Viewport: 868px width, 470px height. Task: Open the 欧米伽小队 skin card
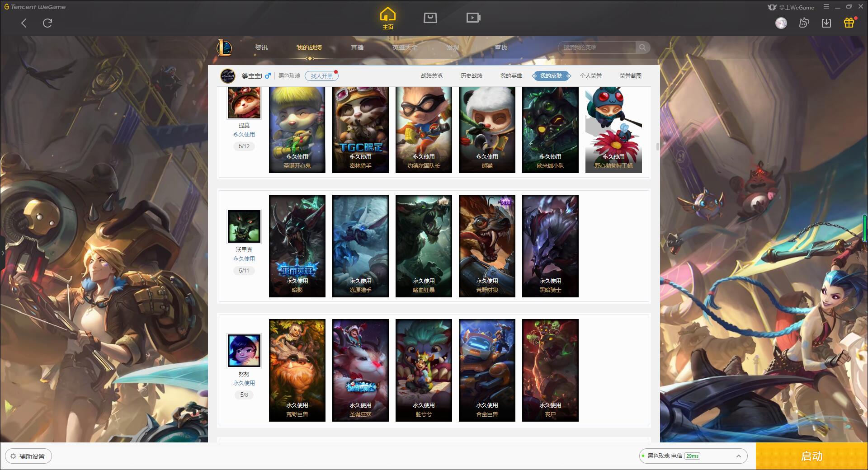pos(550,130)
